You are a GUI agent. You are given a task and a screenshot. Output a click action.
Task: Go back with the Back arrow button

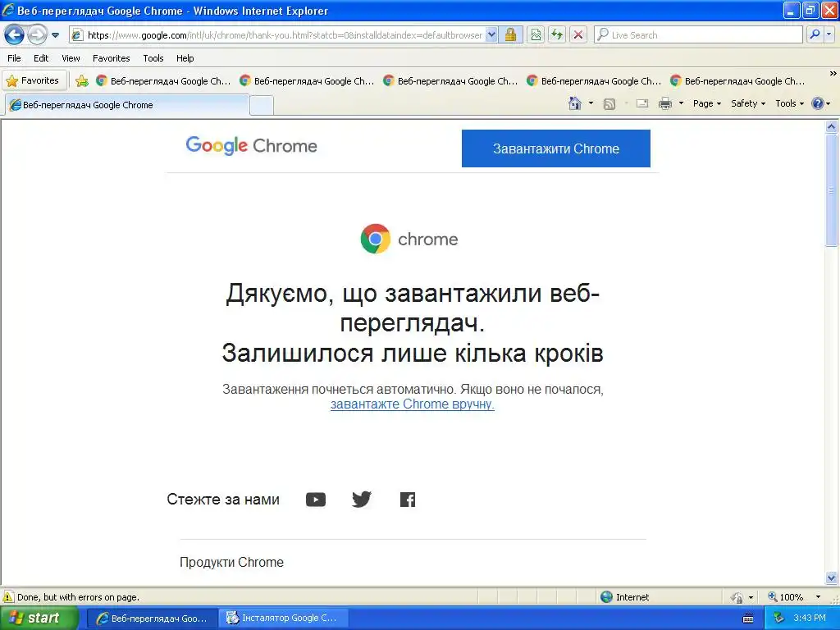tap(14, 35)
